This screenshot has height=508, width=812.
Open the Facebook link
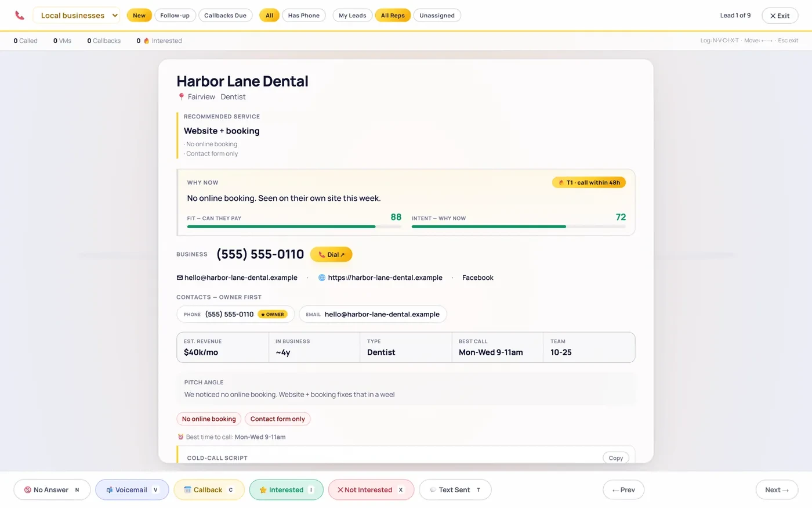click(478, 278)
